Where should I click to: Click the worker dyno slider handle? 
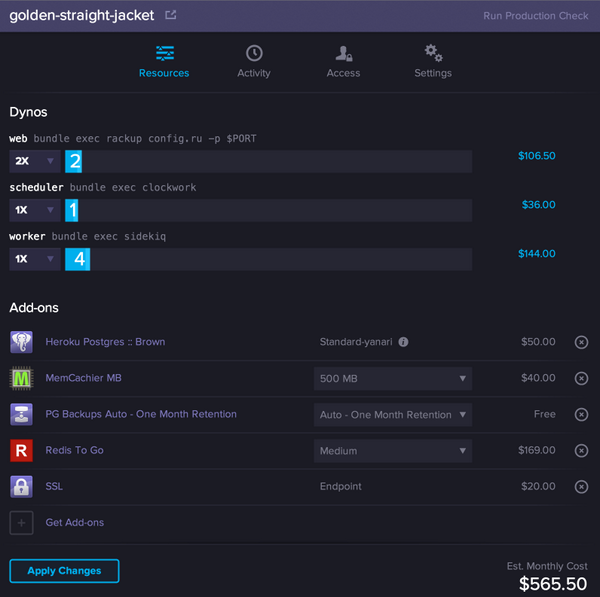tap(78, 259)
